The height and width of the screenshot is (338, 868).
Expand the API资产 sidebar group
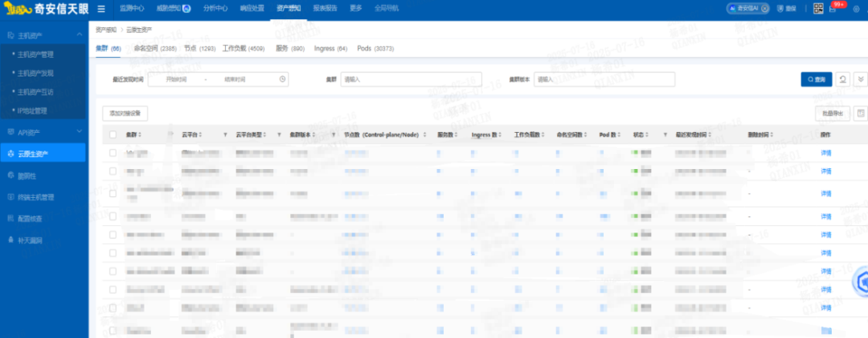pos(79,131)
